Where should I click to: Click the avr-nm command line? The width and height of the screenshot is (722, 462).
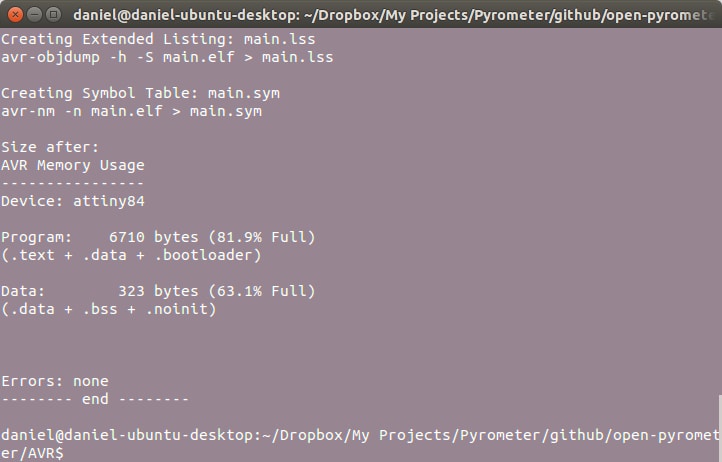(x=131, y=111)
